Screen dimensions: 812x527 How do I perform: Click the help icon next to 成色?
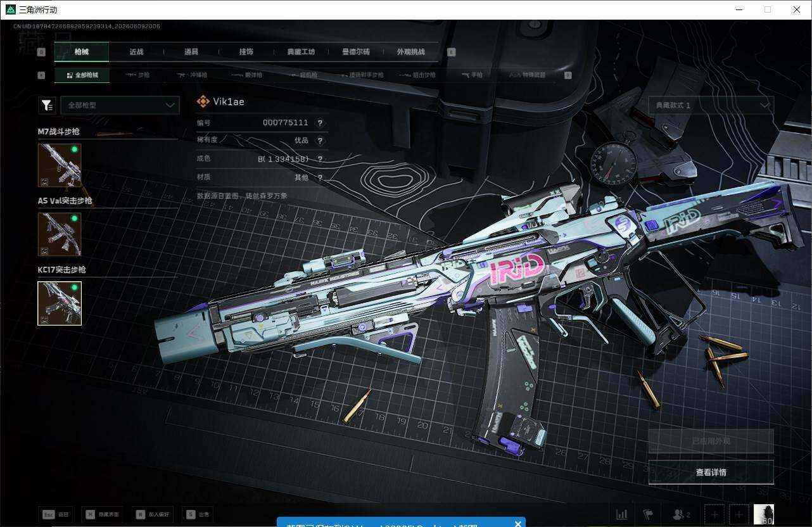tap(320, 159)
